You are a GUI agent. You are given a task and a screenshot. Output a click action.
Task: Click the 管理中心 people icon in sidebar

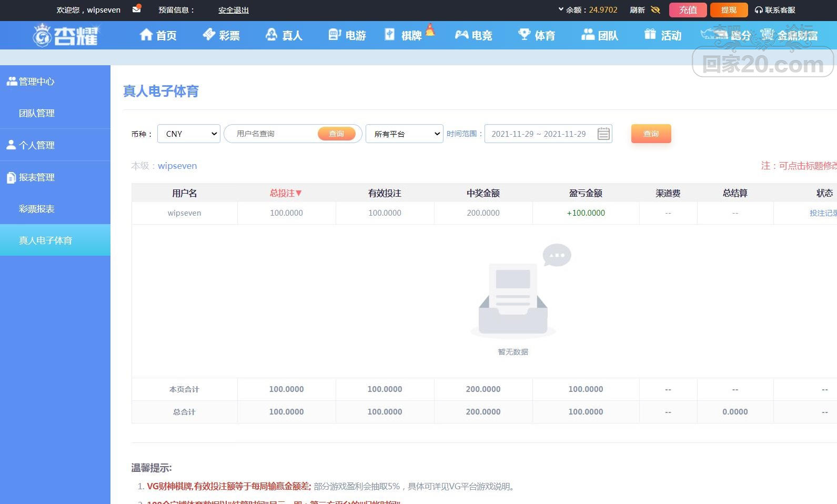(12, 82)
